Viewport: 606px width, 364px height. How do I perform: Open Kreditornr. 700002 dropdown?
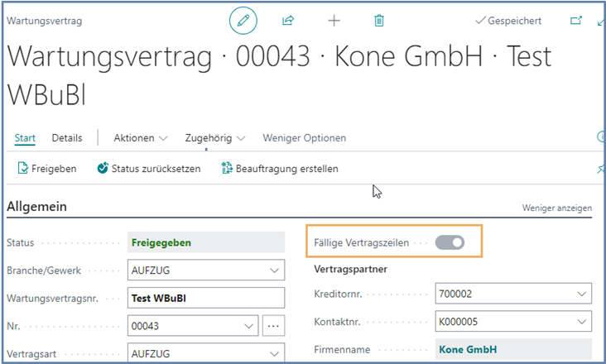582,294
